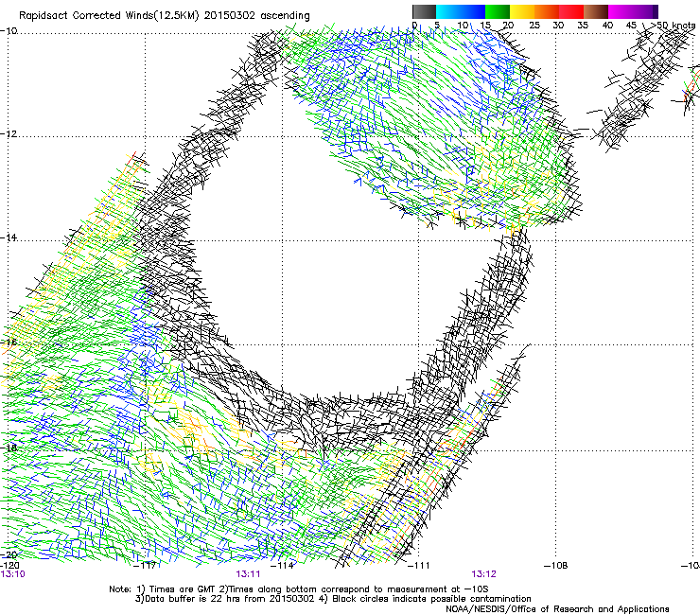The height and width of the screenshot is (615, 700).
Task: Click the '-108' longitude axis label
Action: coord(556,566)
